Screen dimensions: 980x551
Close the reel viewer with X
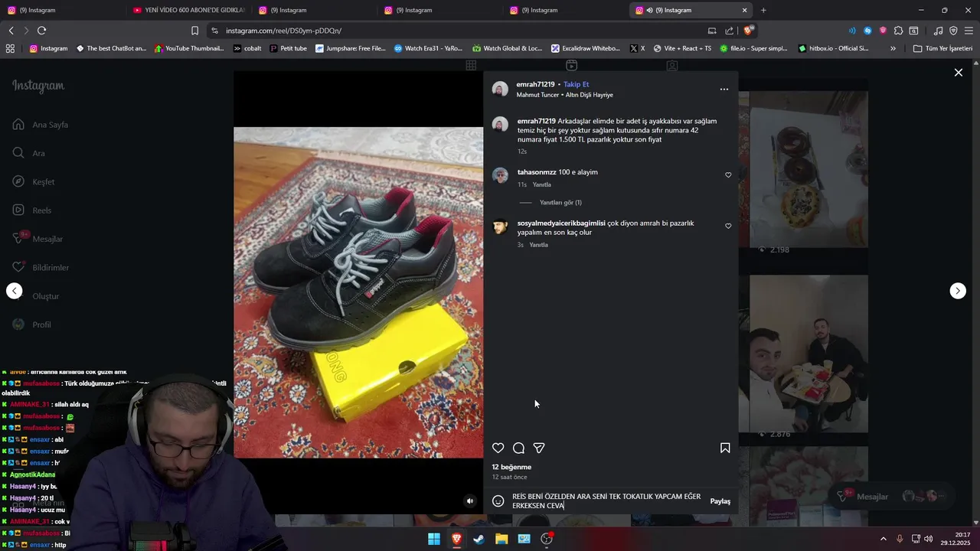tap(959, 73)
